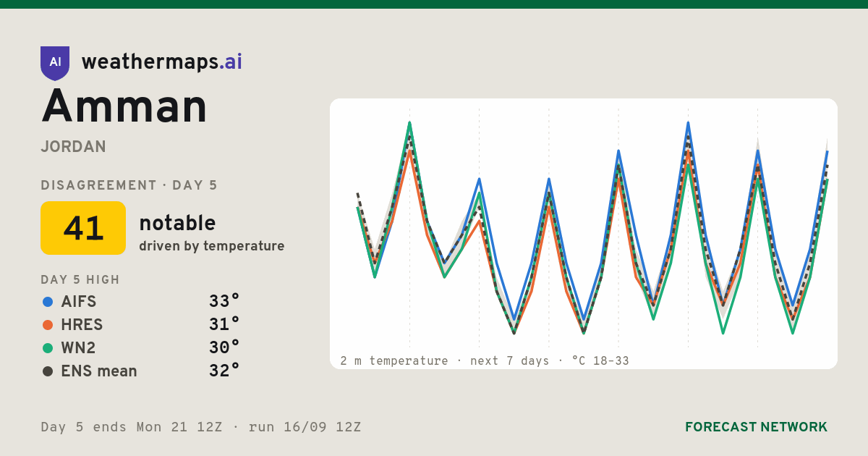The width and height of the screenshot is (868, 456).
Task: Click the chart caption 2 m temperature
Action: tap(394, 360)
